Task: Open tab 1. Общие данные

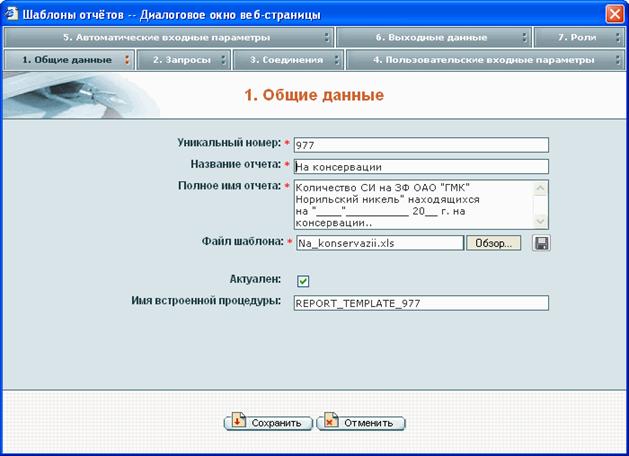Action: (69, 60)
